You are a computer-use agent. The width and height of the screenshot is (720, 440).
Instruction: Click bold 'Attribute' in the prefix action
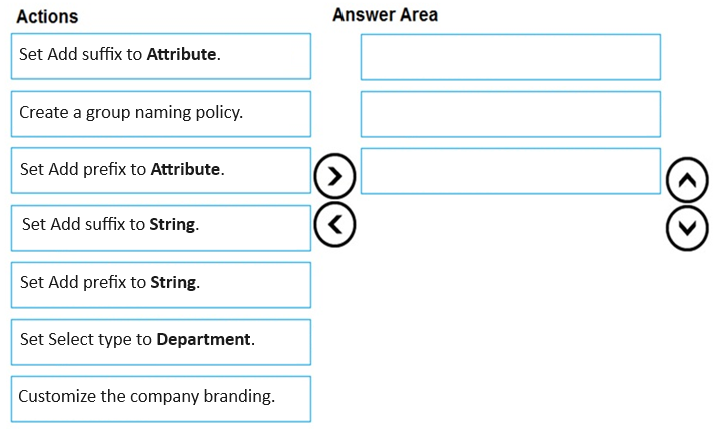185,170
